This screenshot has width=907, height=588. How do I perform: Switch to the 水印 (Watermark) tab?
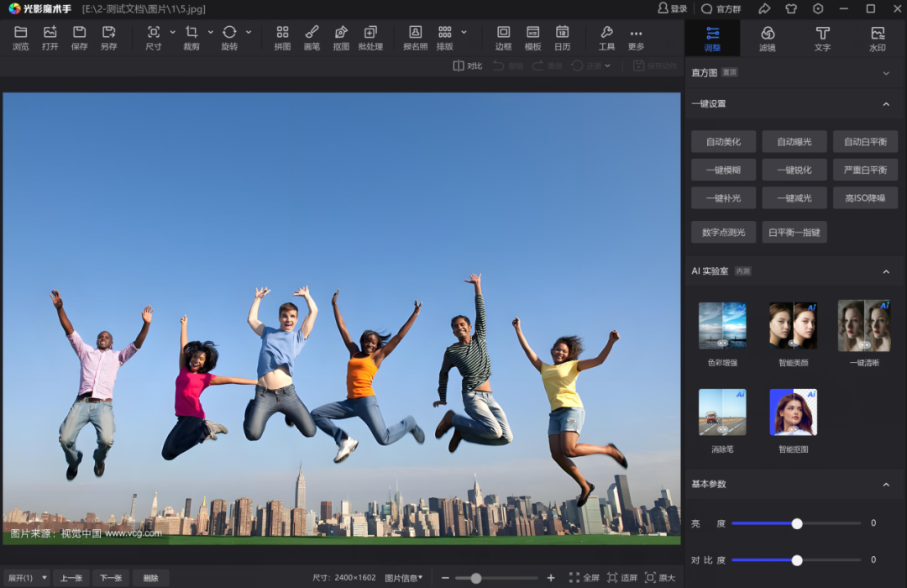878,38
